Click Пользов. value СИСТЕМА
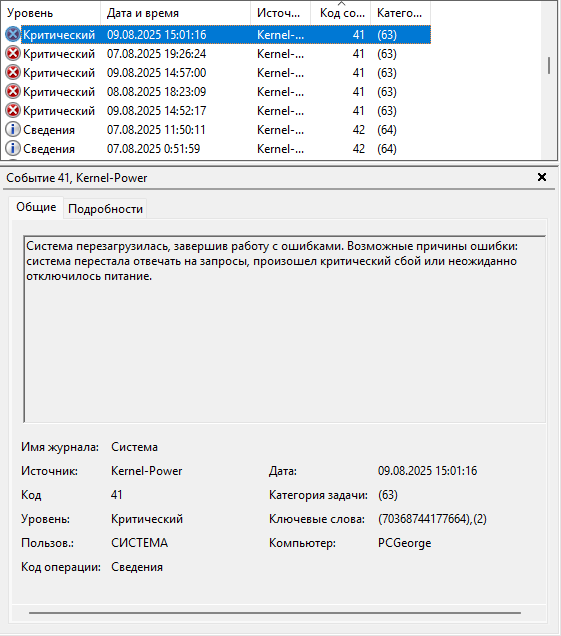Screen dimensions: 561x636 pyautogui.click(x=140, y=543)
